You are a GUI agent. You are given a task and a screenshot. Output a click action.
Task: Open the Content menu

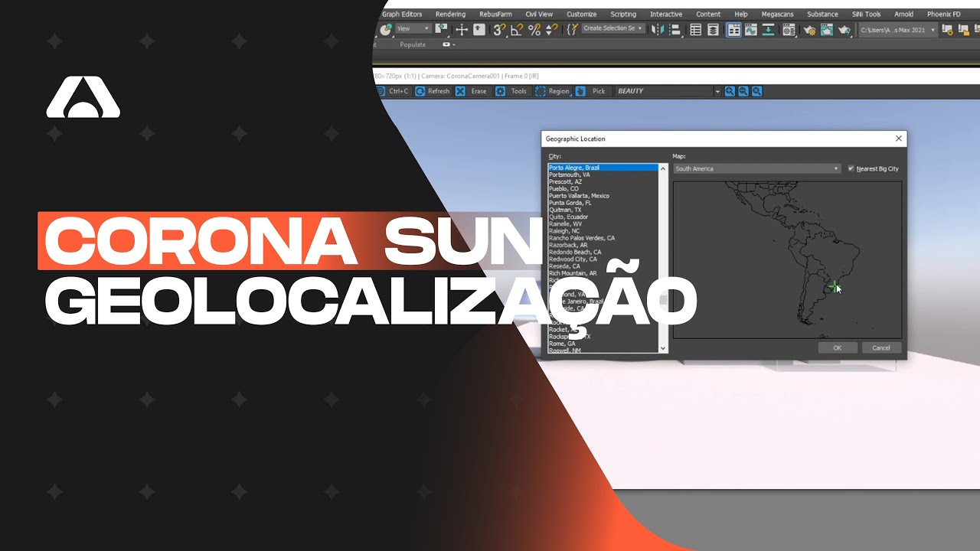click(x=708, y=14)
